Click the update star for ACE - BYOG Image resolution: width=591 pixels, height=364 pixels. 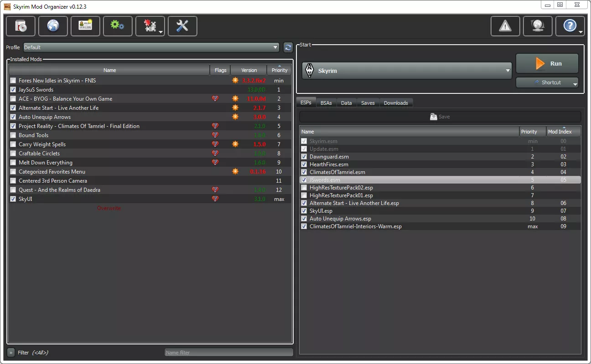point(235,98)
